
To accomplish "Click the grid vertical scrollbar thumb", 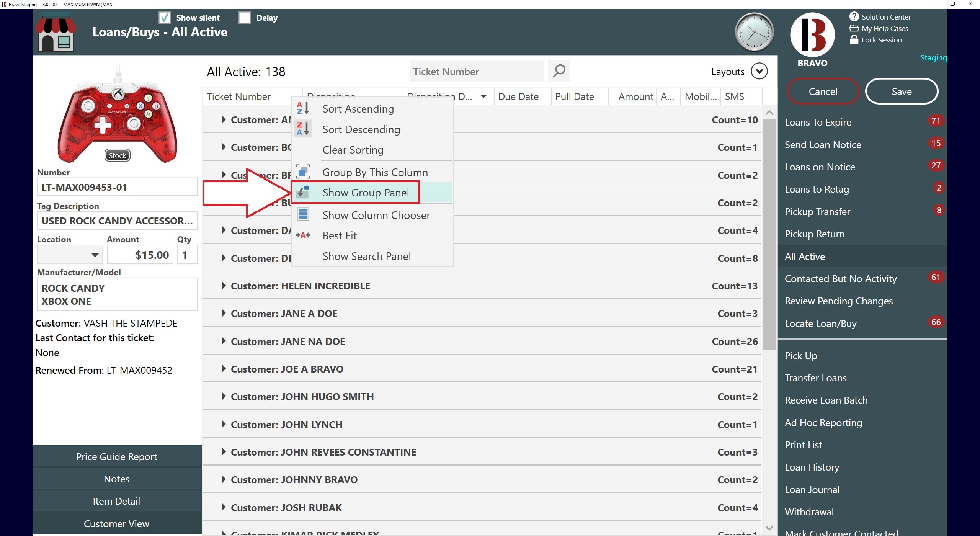I will click(x=769, y=235).
